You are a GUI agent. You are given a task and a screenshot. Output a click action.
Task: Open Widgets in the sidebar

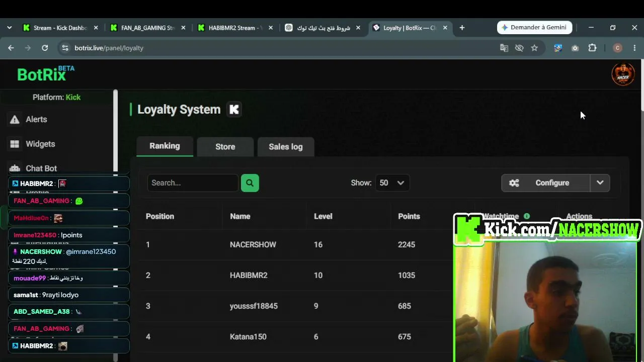(40, 144)
